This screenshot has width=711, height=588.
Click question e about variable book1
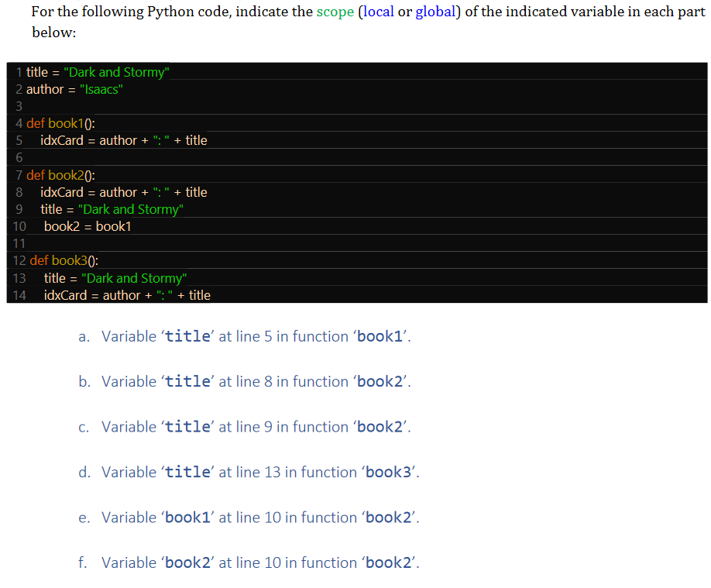(249, 518)
